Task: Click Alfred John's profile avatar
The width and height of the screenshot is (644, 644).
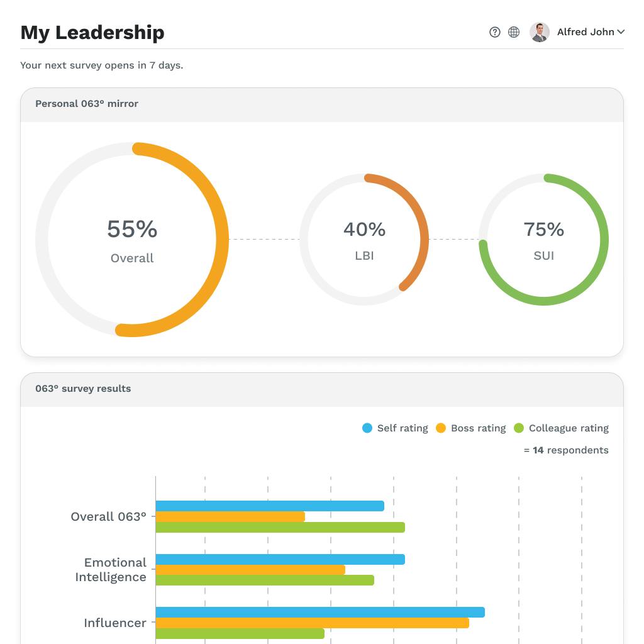Action: tap(540, 32)
